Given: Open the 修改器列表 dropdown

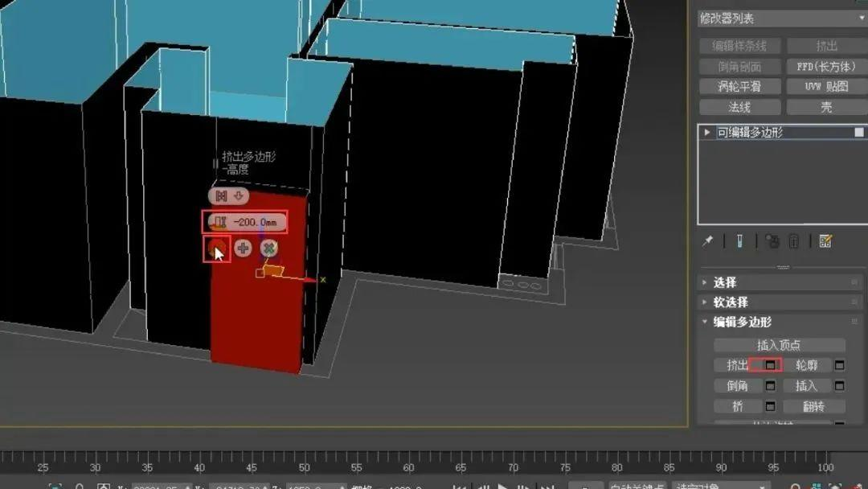Looking at the screenshot, I should (x=782, y=18).
